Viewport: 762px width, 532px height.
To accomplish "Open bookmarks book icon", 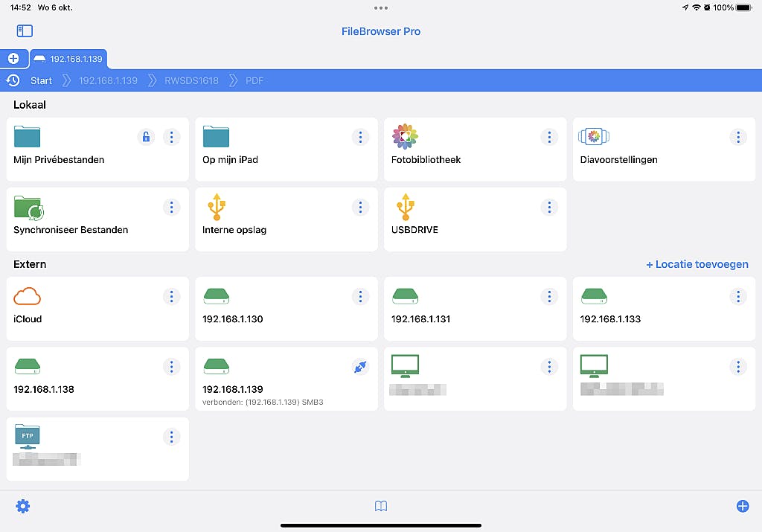I will (381, 506).
